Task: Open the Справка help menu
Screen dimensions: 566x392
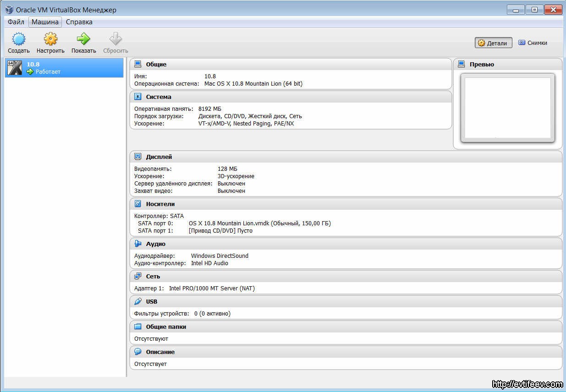Action: pos(79,22)
